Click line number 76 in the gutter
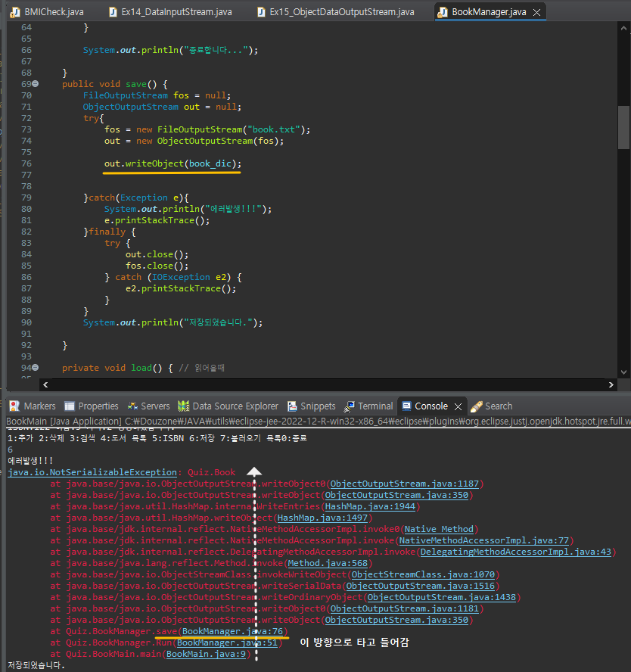Image resolution: width=631 pixels, height=672 pixels. click(x=26, y=163)
